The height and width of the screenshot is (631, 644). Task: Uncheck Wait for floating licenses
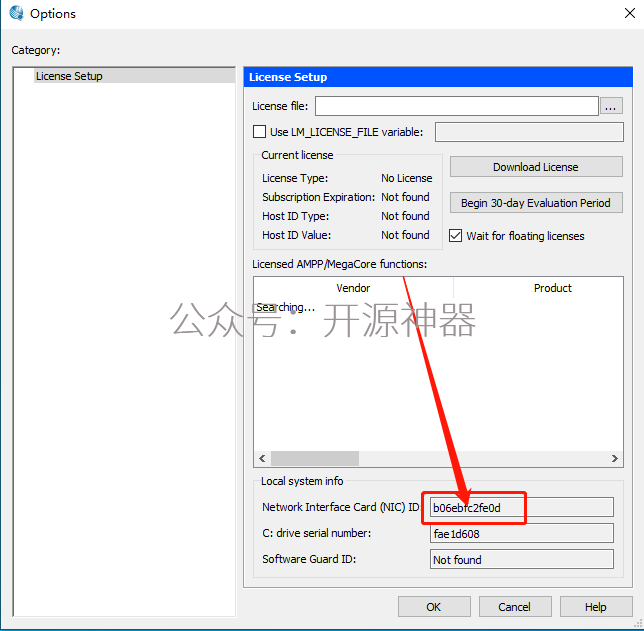pyautogui.click(x=455, y=236)
